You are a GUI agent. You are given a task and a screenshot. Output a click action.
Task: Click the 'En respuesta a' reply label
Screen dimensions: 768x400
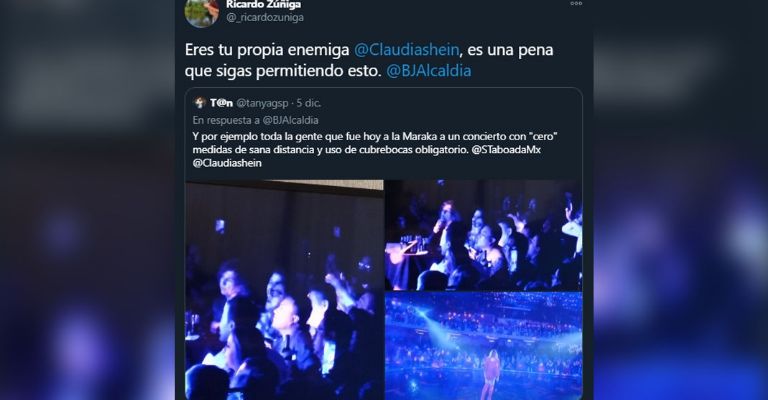226,120
